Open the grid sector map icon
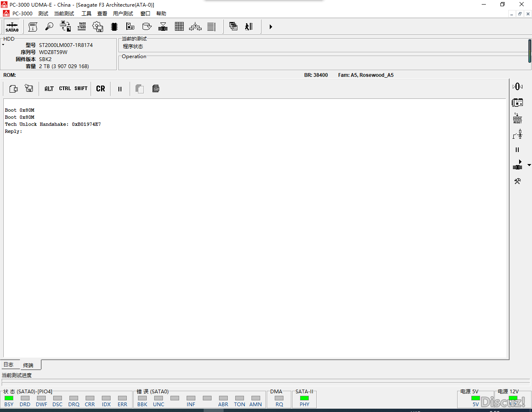This screenshot has height=412, width=532. click(179, 27)
